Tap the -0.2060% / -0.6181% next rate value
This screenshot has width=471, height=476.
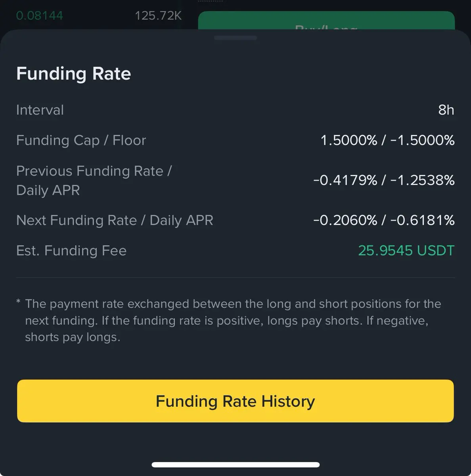pos(384,220)
